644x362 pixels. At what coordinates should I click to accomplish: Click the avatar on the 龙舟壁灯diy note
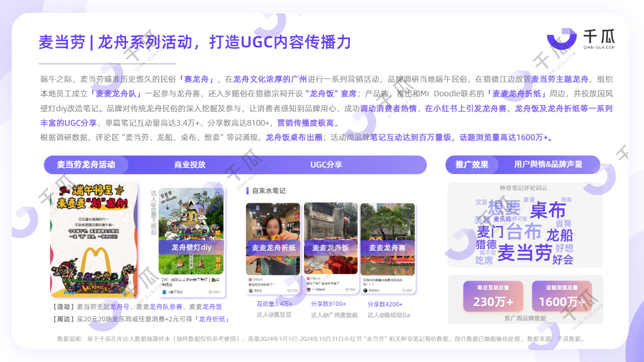(164, 292)
